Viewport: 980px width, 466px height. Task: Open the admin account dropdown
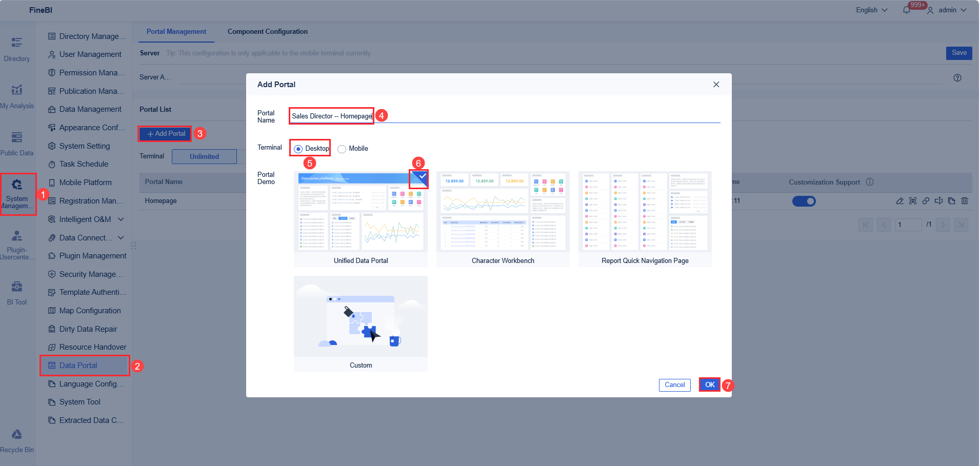click(x=947, y=10)
